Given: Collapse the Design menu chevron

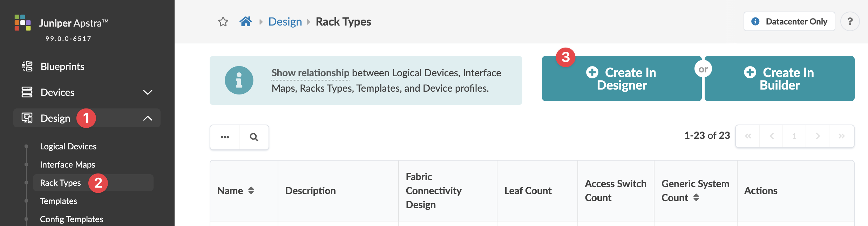Looking at the screenshot, I should click(x=148, y=118).
